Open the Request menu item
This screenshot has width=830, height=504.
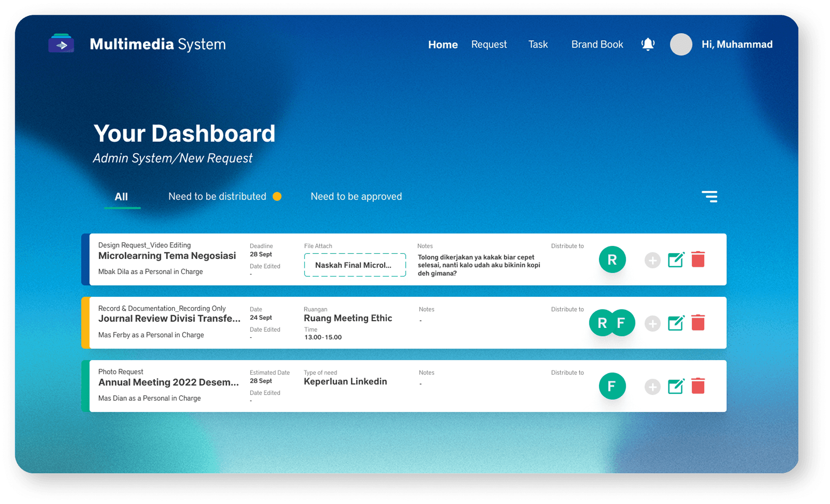(x=489, y=45)
